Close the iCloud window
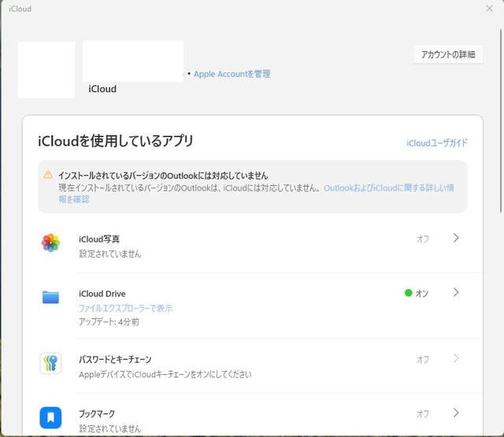This screenshot has height=437, width=504. pos(489,9)
